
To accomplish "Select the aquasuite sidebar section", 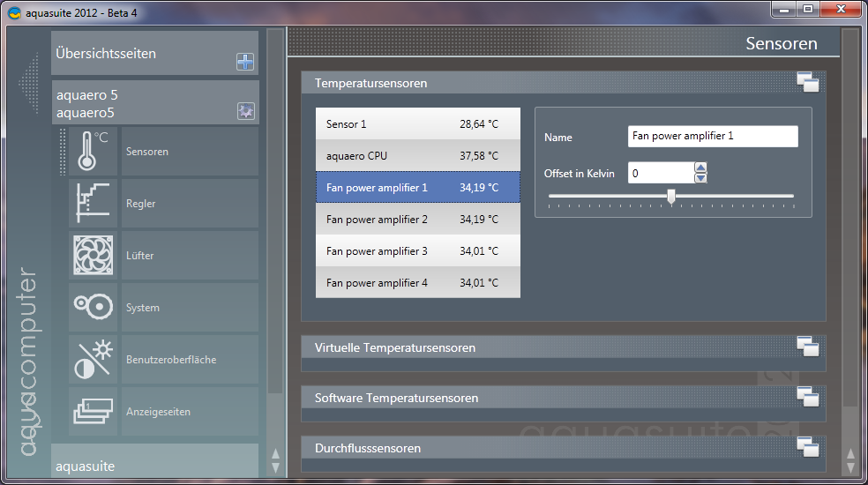I will [x=154, y=465].
